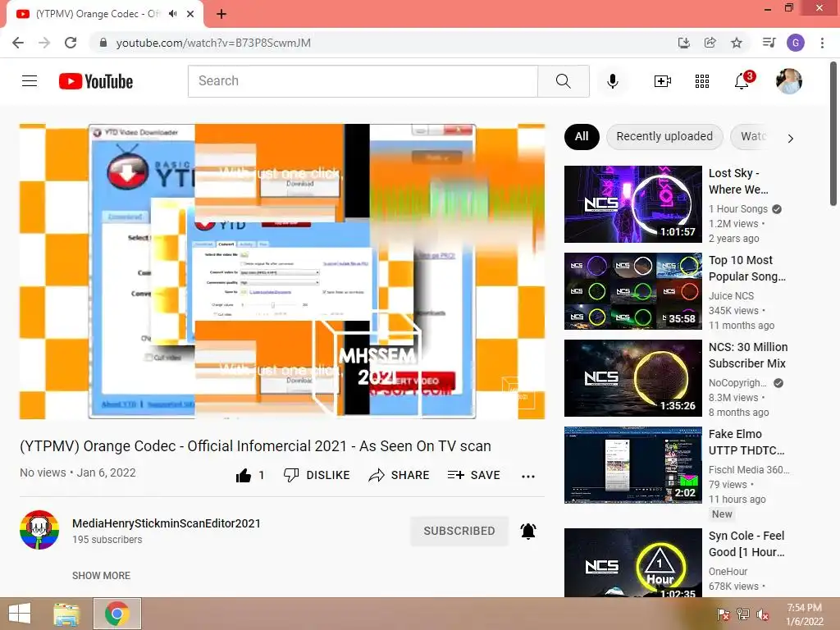Click the YouTube search field
The height and width of the screenshot is (630, 840).
[x=363, y=81]
